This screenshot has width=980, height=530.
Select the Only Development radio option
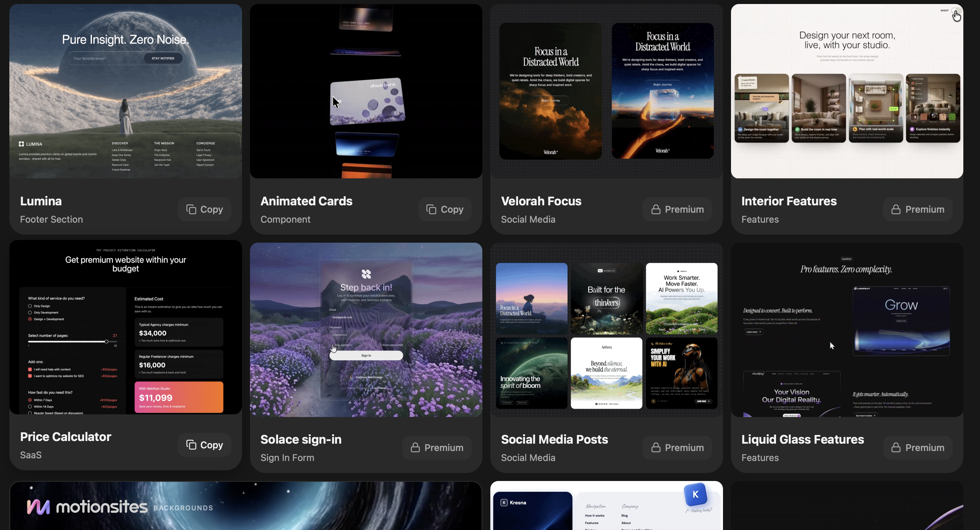click(x=30, y=312)
